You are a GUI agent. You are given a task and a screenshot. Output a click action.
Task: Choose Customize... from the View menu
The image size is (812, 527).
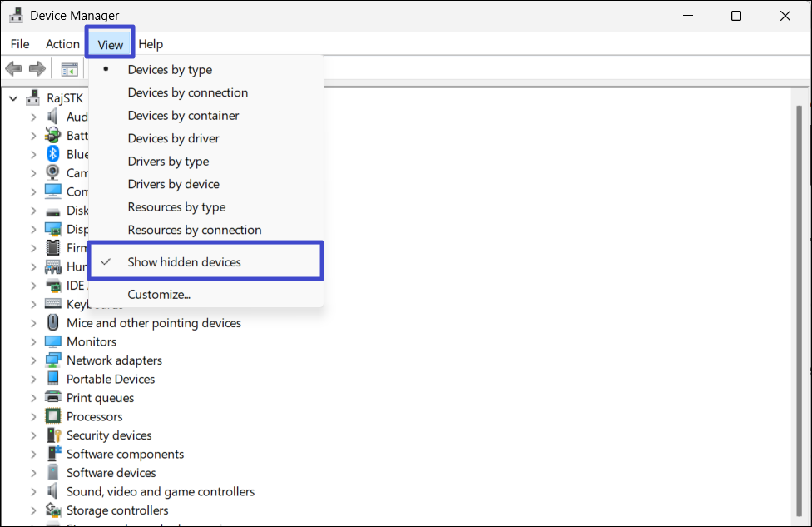[x=159, y=294]
